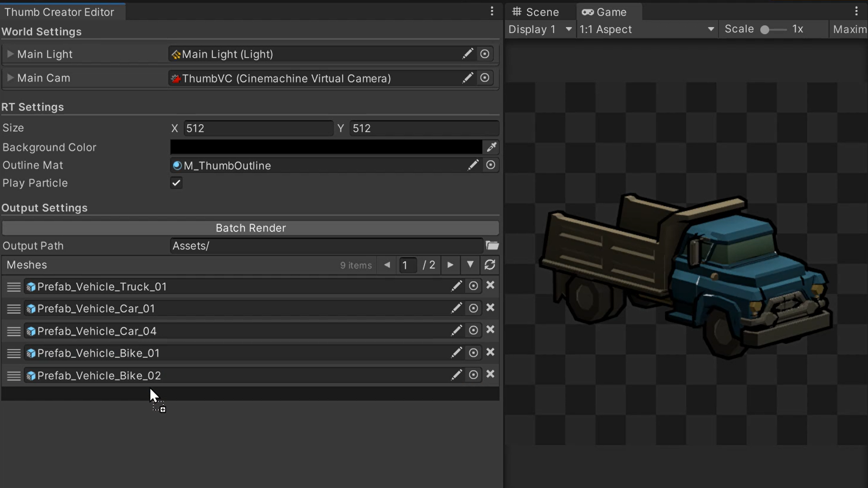Click the refresh icon in the Meshes header
The height and width of the screenshot is (488, 868).
[x=489, y=265]
